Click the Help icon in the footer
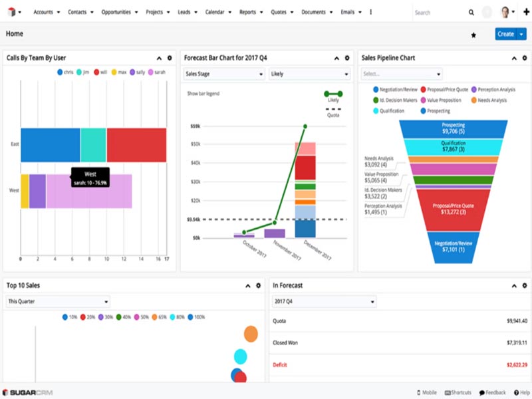This screenshot has height=399, width=532. tap(517, 392)
